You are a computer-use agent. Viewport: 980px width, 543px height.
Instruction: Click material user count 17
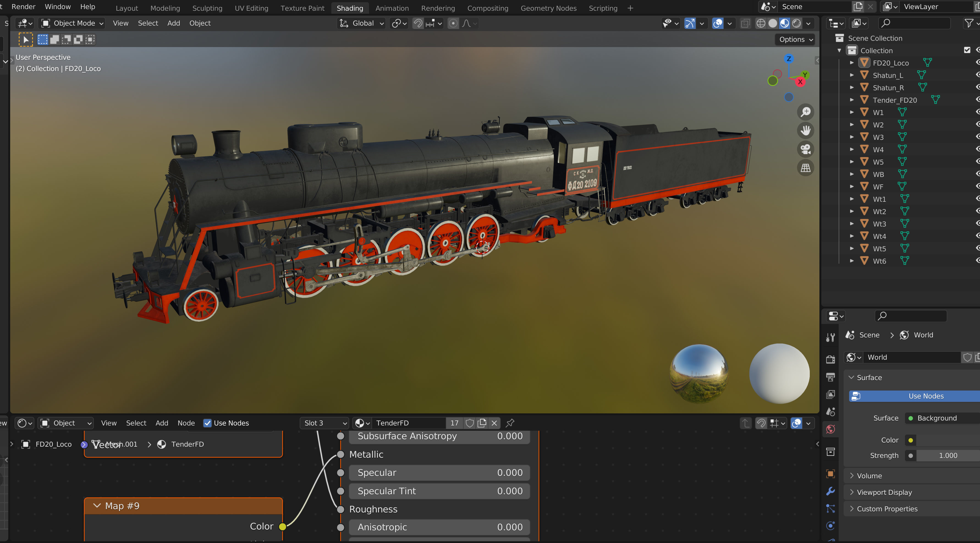tap(454, 423)
